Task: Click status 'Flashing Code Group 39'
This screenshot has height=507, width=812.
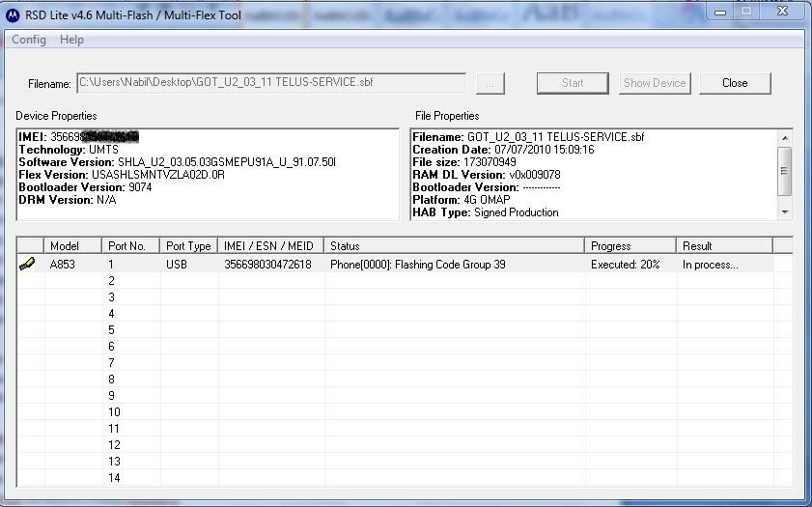Action: [x=418, y=264]
